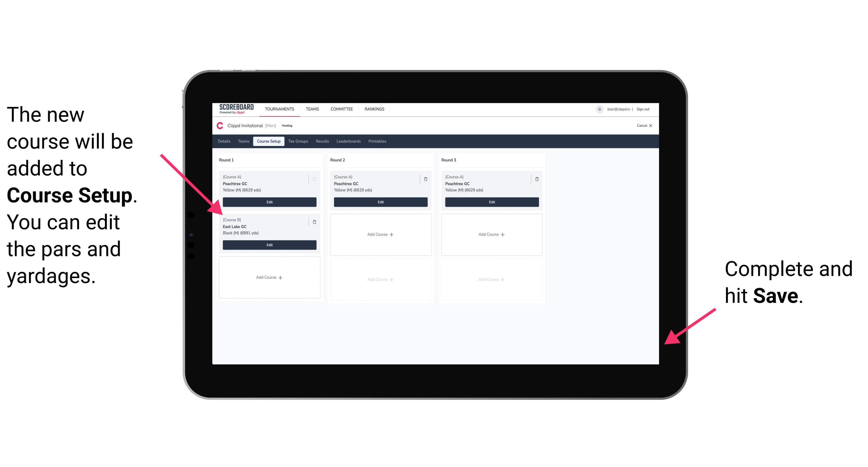Click Edit button for Peachtree GC Round 1
The image size is (868, 467).
pos(269,202)
